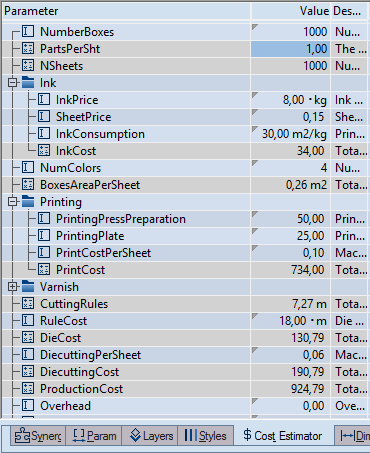Click the input icon beside NumberBoxes
The height and width of the screenshot is (453, 370).
tap(28, 31)
